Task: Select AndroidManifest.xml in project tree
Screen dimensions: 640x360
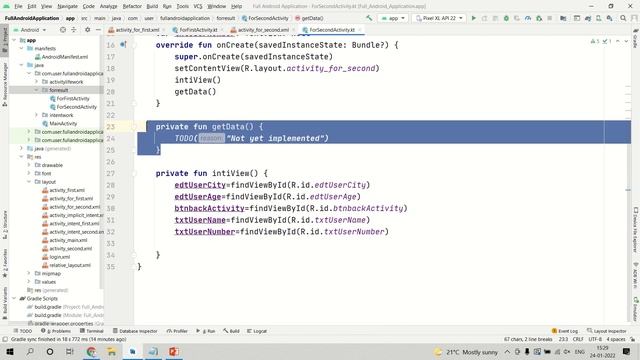Action: coord(62,57)
